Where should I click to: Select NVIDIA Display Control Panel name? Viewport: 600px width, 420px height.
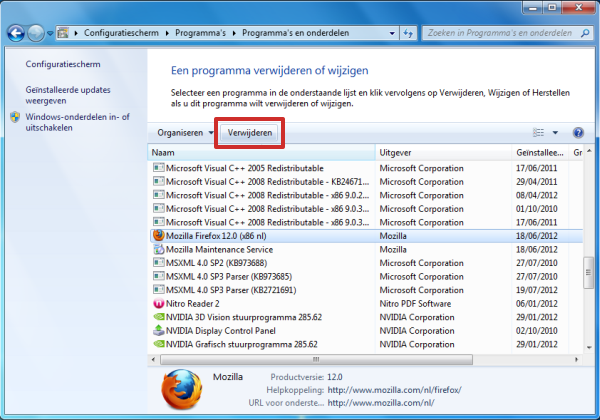pos(220,330)
